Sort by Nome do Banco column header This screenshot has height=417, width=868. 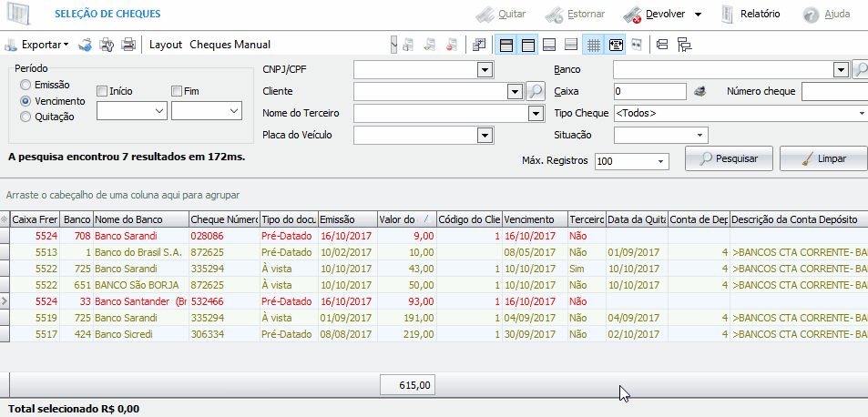pos(141,219)
